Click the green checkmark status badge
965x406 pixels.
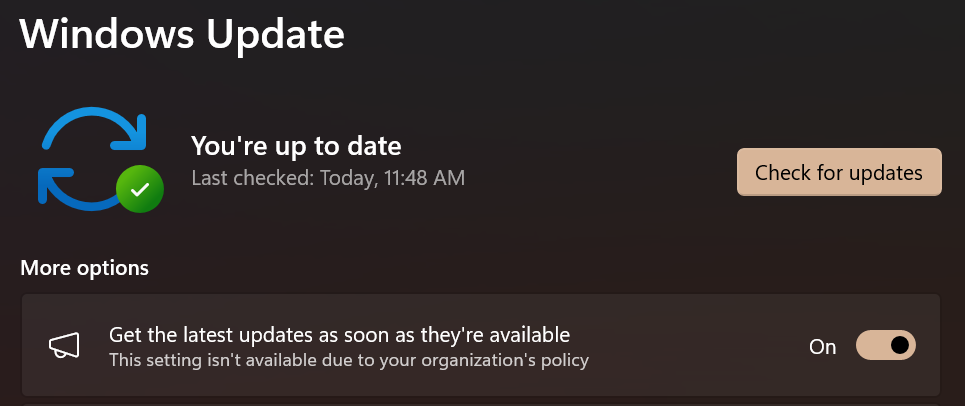point(140,188)
